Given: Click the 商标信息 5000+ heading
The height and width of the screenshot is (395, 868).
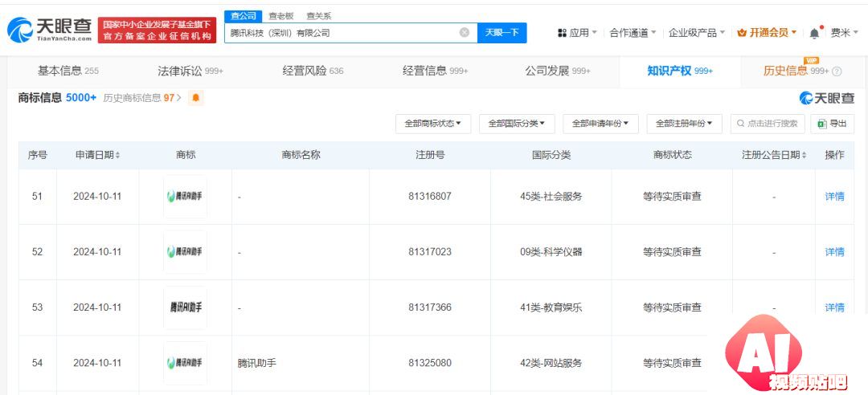Looking at the screenshot, I should coord(57,97).
